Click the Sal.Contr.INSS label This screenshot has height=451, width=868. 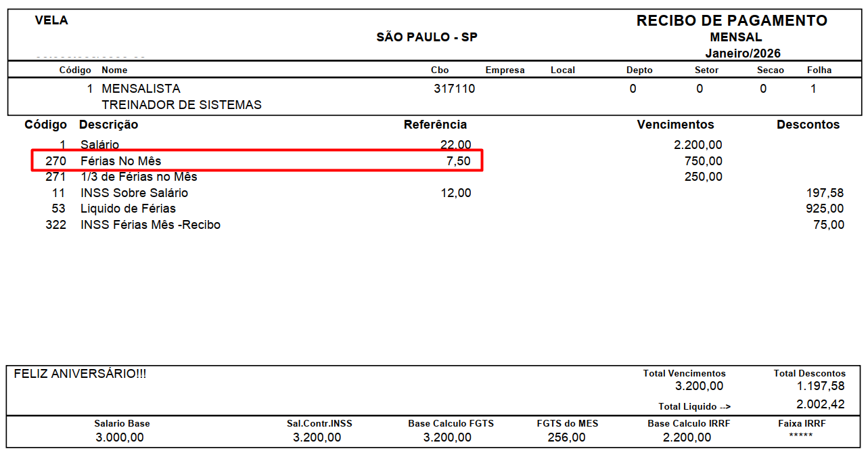coord(319,423)
